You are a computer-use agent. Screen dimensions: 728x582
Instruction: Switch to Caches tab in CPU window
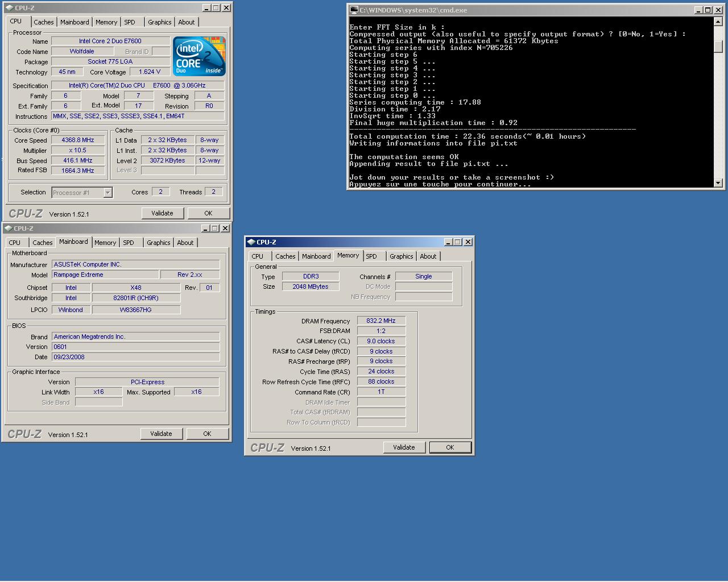[44, 22]
